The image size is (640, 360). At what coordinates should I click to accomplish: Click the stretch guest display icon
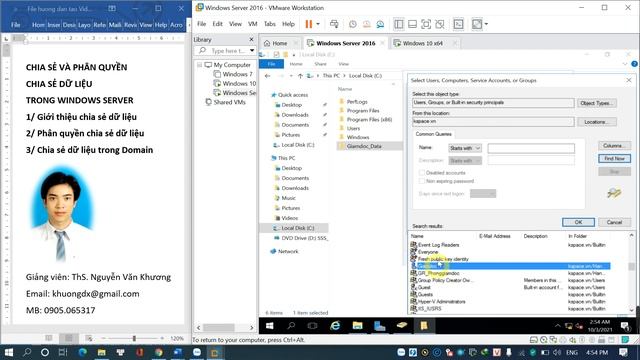477,24
